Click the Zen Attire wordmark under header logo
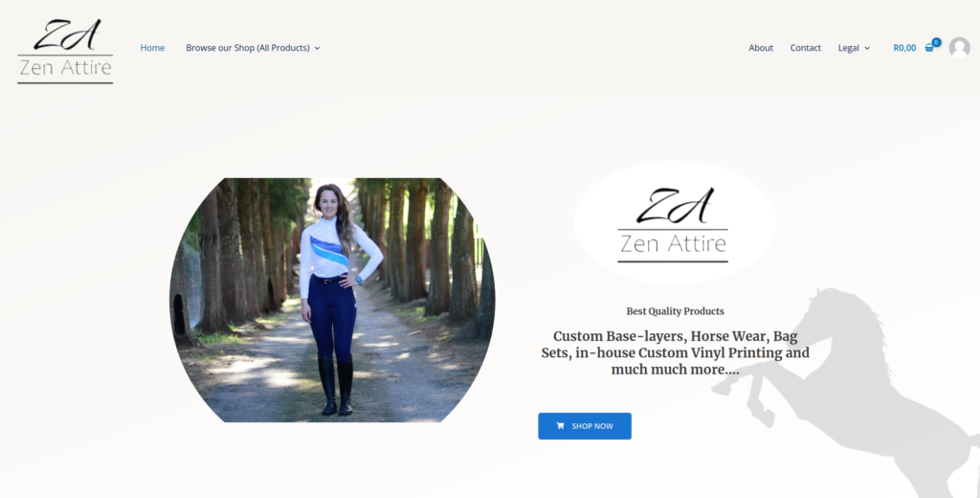 [x=65, y=67]
